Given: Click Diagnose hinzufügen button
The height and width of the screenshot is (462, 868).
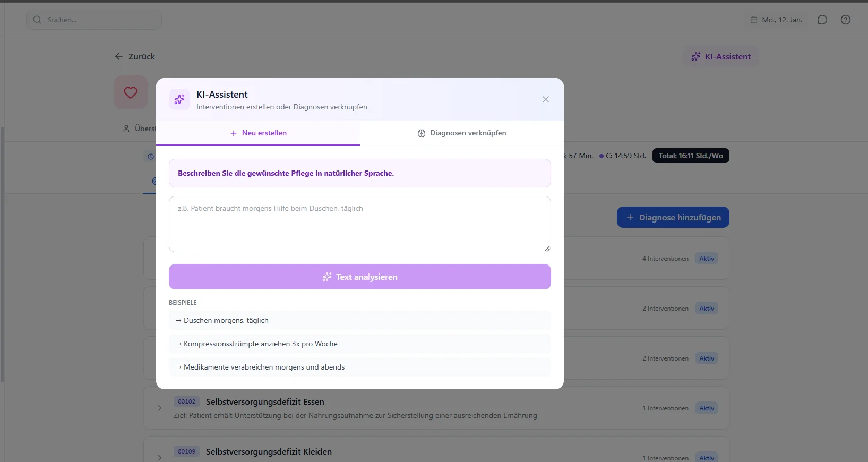Looking at the screenshot, I should pyautogui.click(x=673, y=217).
